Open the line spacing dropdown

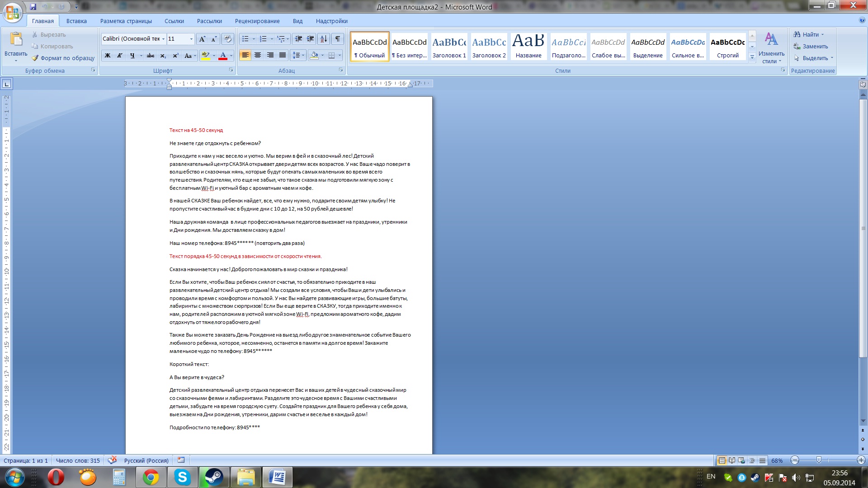click(x=303, y=55)
